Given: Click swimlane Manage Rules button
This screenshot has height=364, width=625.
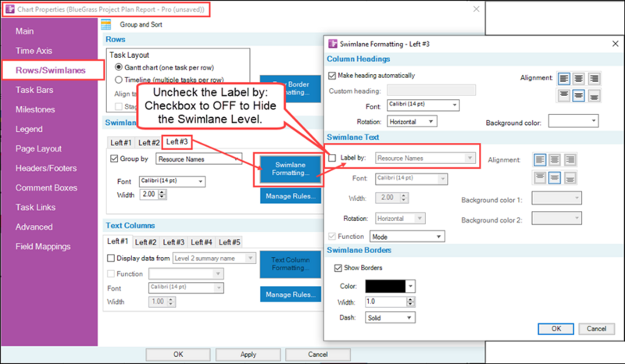Looking at the screenshot, I should [291, 196].
